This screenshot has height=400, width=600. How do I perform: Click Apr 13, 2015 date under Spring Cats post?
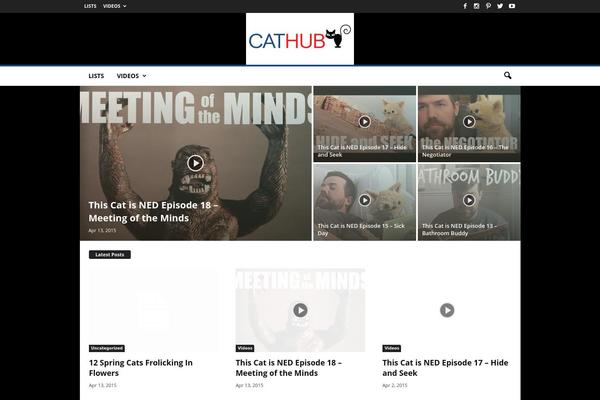click(103, 385)
